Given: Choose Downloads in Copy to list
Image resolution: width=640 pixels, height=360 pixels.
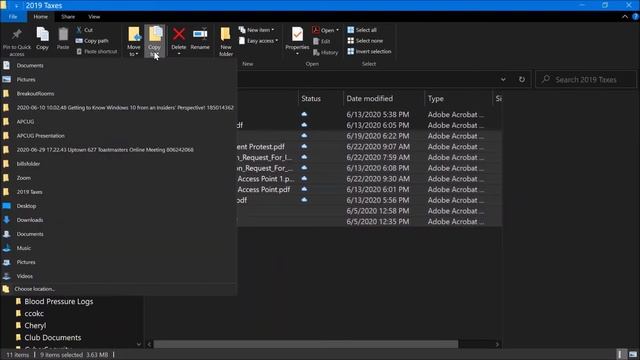Looking at the screenshot, I should click(x=118, y=220).
